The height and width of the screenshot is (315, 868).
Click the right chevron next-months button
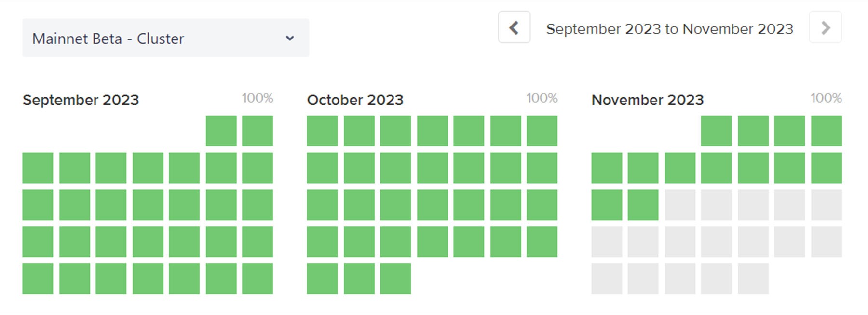pyautogui.click(x=825, y=27)
